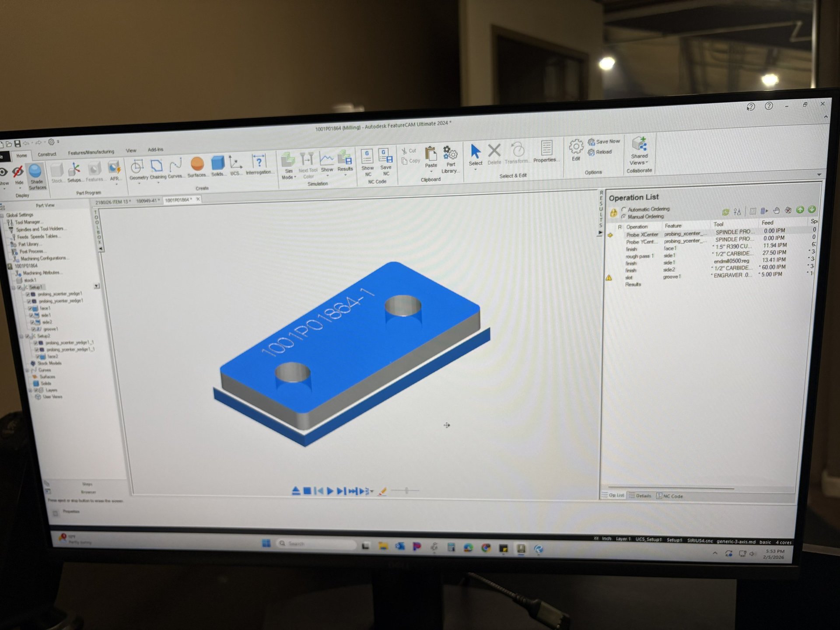Click the simulation clear/eraser pencil icon
This screenshot has width=840, height=630.
coord(382,491)
